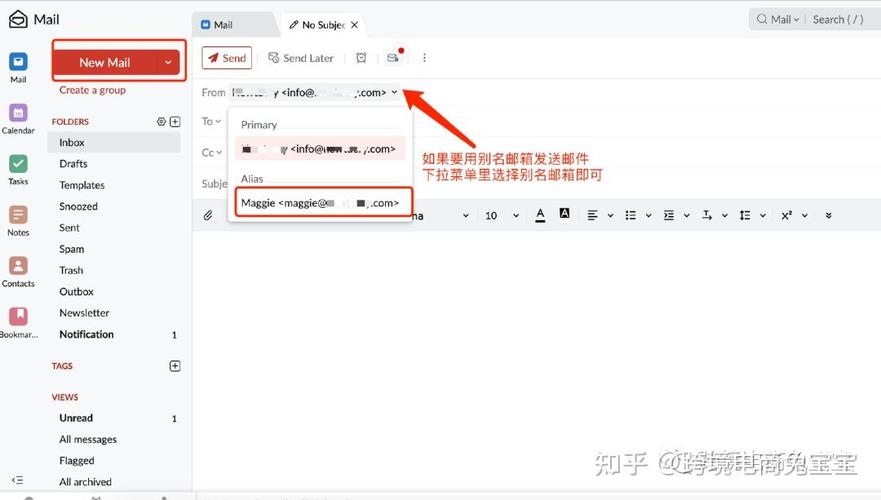Viewport: 881px width, 500px height.
Task: Click the Send Later button
Action: tap(301, 58)
